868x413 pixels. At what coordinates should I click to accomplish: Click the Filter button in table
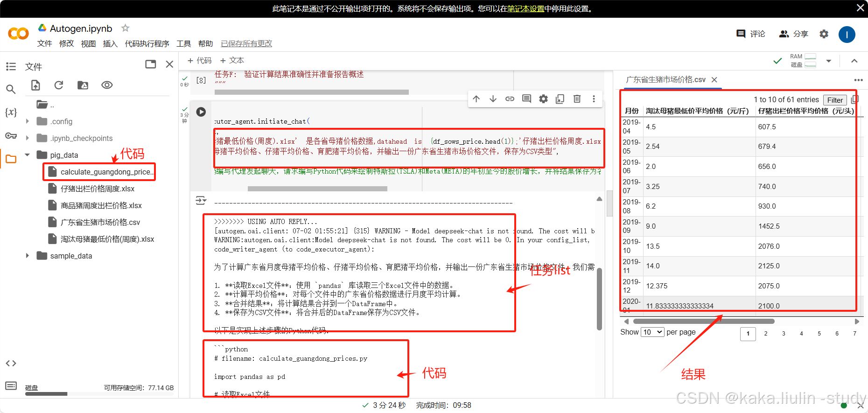(x=835, y=100)
